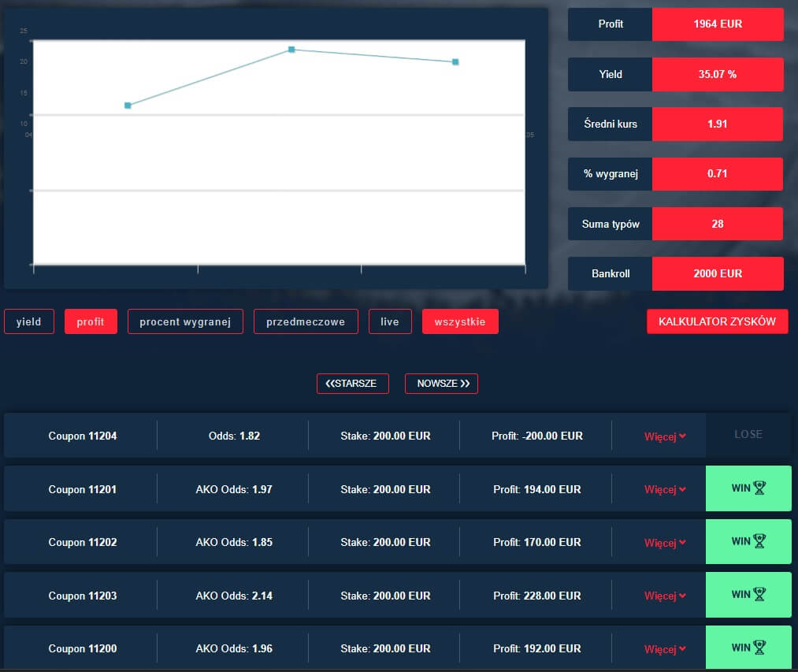Screen dimensions: 798x672
Task: Click trophy icon on Coupon 11201
Action: pyautogui.click(x=759, y=488)
